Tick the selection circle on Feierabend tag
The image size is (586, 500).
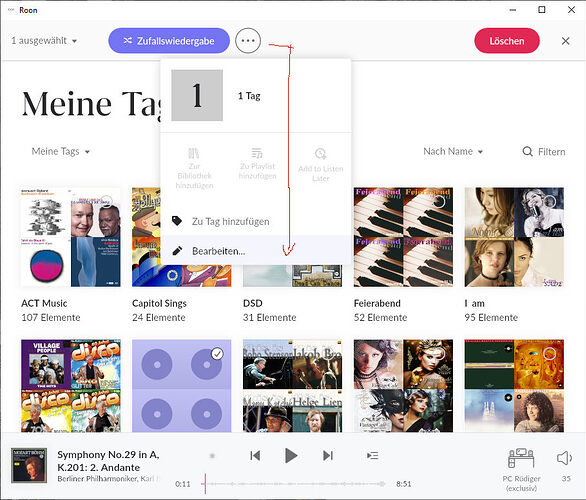click(x=440, y=202)
